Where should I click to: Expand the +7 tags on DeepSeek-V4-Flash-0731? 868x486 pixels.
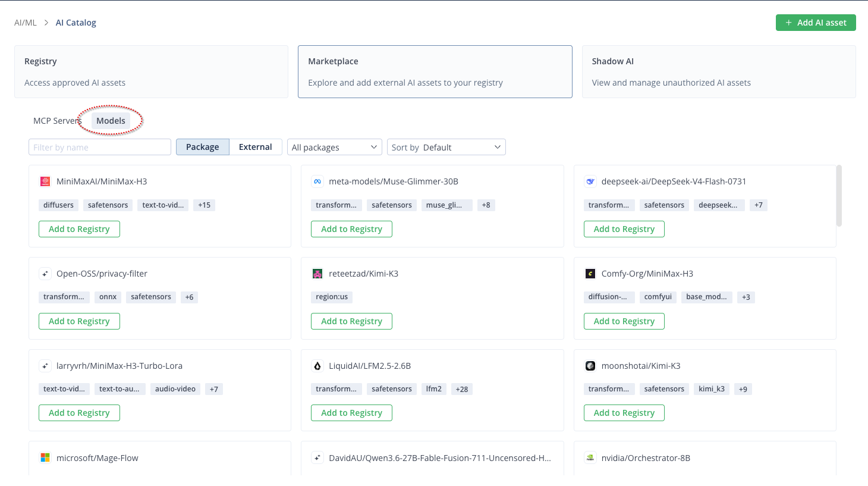pyautogui.click(x=759, y=205)
